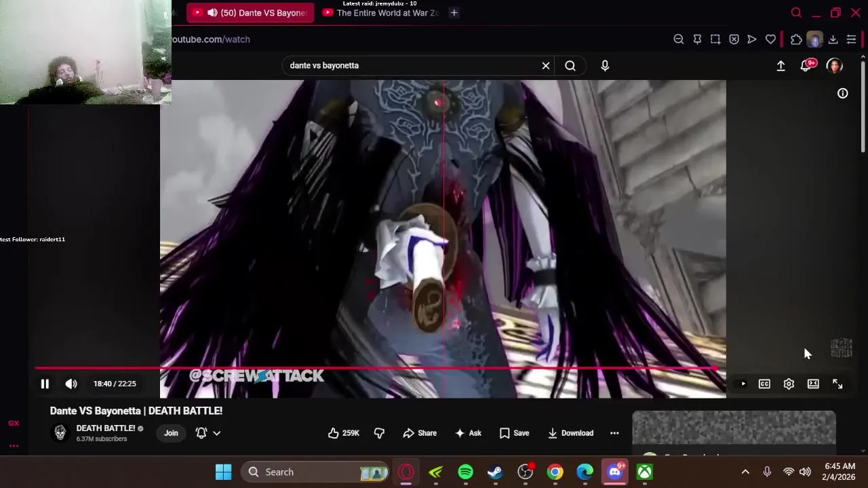Click the YouTube create upload icon
868x488 pixels.
[781, 66]
